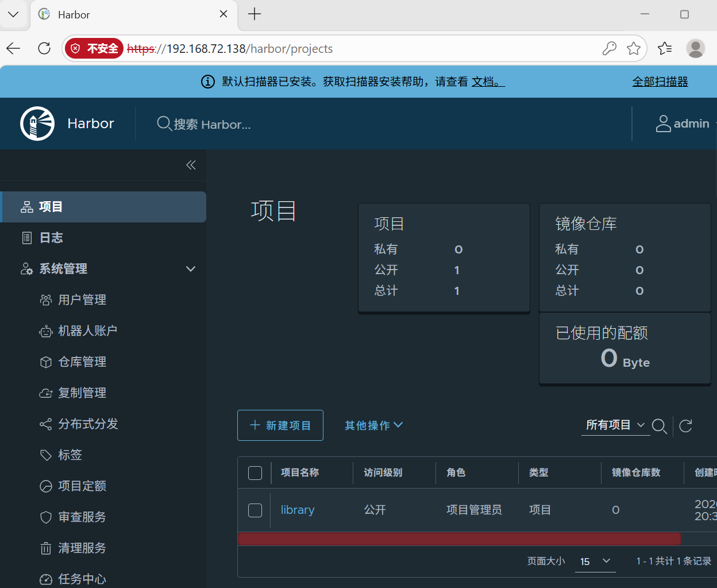Image resolution: width=717 pixels, height=588 pixels.
Task: Collapse the 系统管理 section chevron
Action: click(x=191, y=269)
